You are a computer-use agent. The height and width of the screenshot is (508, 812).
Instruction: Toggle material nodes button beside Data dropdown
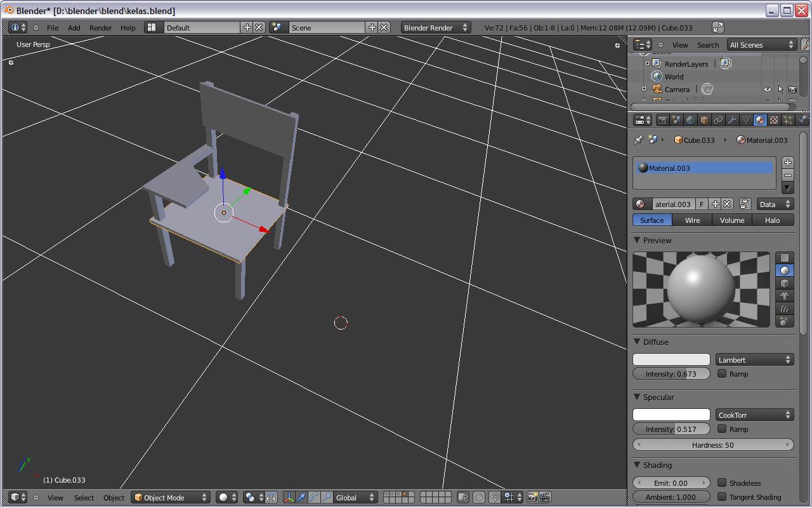click(x=745, y=204)
